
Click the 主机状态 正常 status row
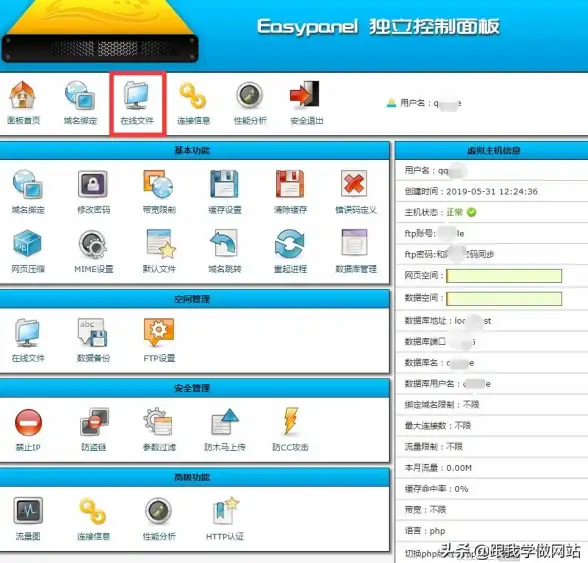[x=492, y=212]
